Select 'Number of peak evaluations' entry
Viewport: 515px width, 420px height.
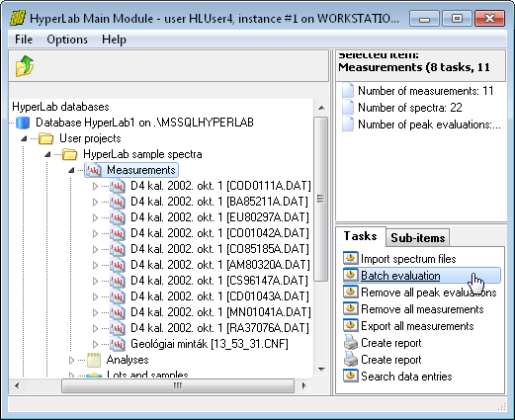click(429, 125)
